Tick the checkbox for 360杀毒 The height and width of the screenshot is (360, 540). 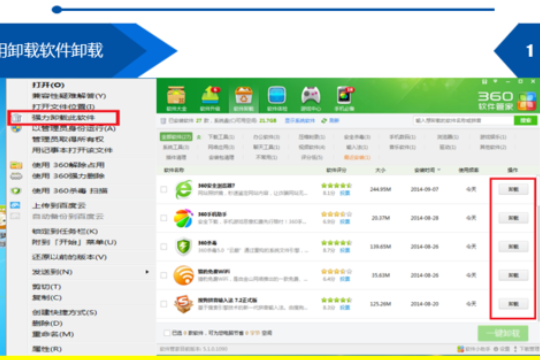(x=164, y=246)
